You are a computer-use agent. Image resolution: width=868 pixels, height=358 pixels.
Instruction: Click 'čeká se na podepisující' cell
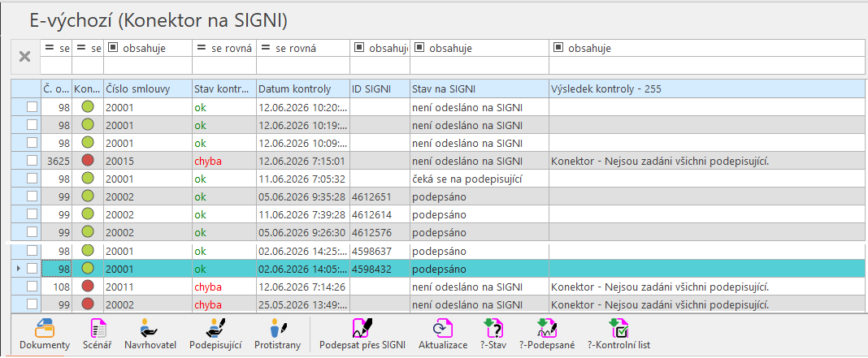480,178
